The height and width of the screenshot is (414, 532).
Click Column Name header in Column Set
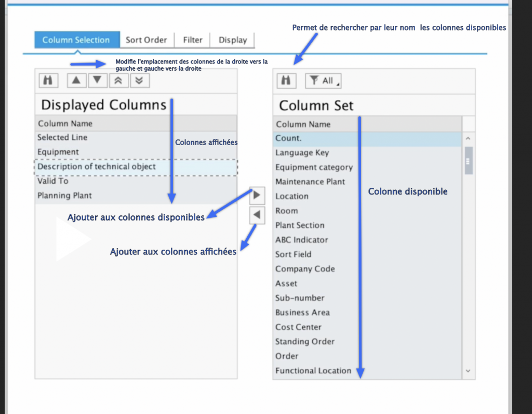303,124
